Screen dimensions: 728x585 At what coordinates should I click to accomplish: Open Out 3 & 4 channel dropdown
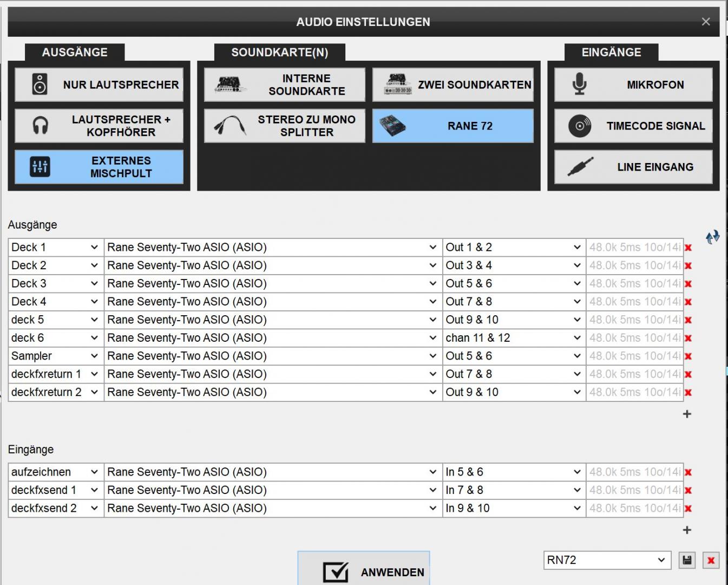(514, 265)
